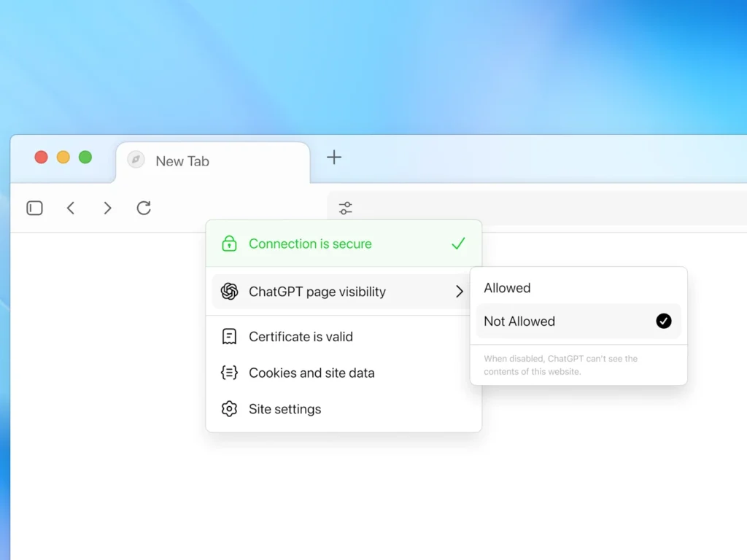Click the compass icon on the New Tab
Image resolution: width=747 pixels, height=560 pixels.
tap(134, 160)
